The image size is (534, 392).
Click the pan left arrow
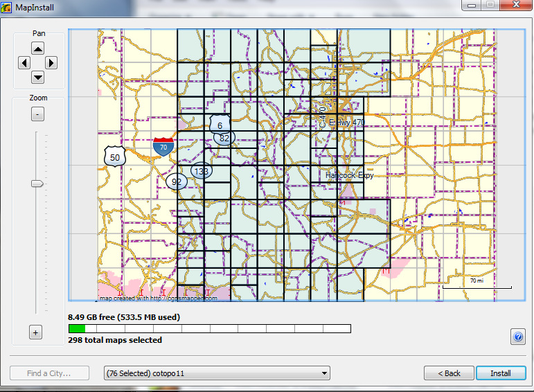24,63
